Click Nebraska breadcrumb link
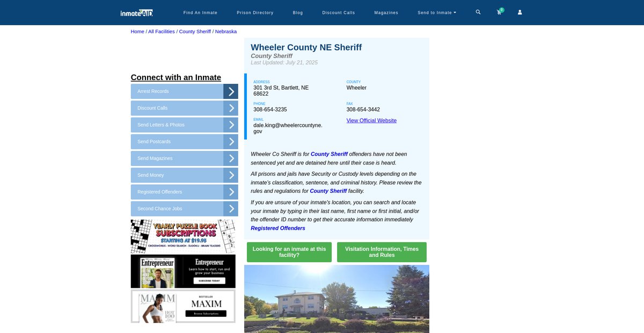Image resolution: width=644 pixels, height=333 pixels. (226, 32)
